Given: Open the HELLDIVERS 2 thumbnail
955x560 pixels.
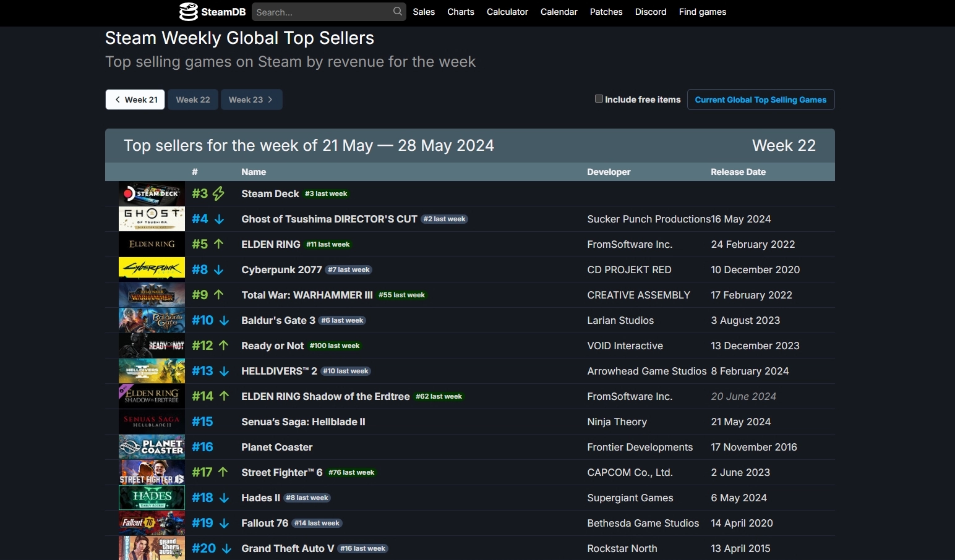Looking at the screenshot, I should pos(152,371).
